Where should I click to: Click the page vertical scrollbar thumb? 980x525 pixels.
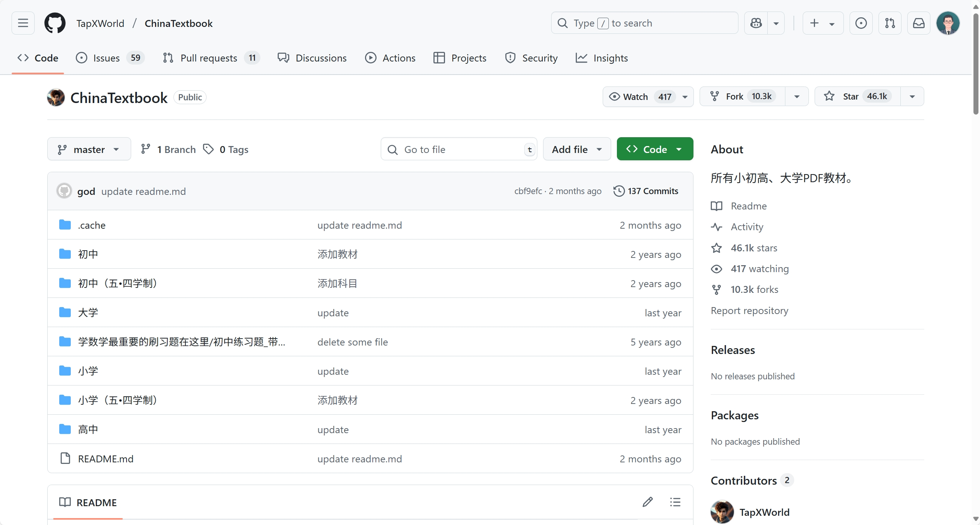(976, 63)
